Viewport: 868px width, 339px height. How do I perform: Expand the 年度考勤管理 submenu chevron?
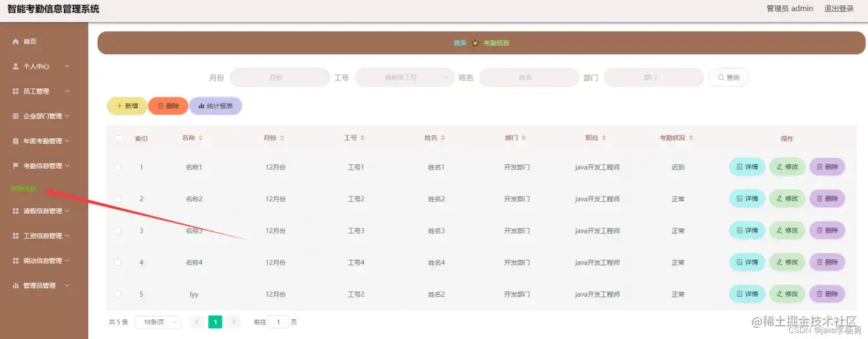[x=67, y=141]
